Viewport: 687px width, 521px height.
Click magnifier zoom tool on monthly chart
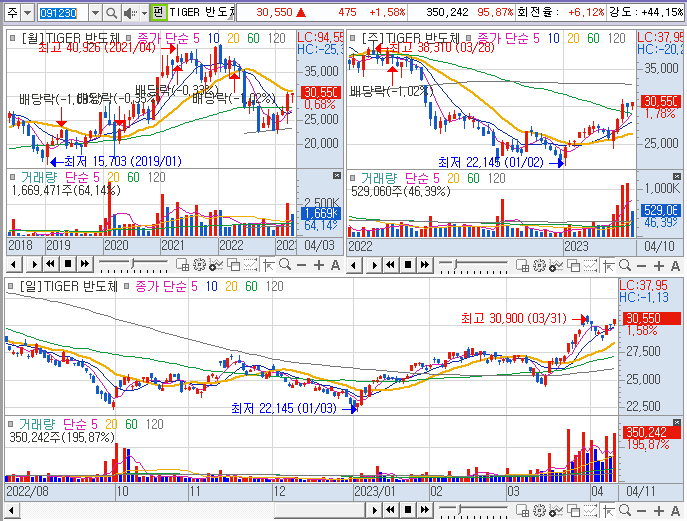coord(285,265)
